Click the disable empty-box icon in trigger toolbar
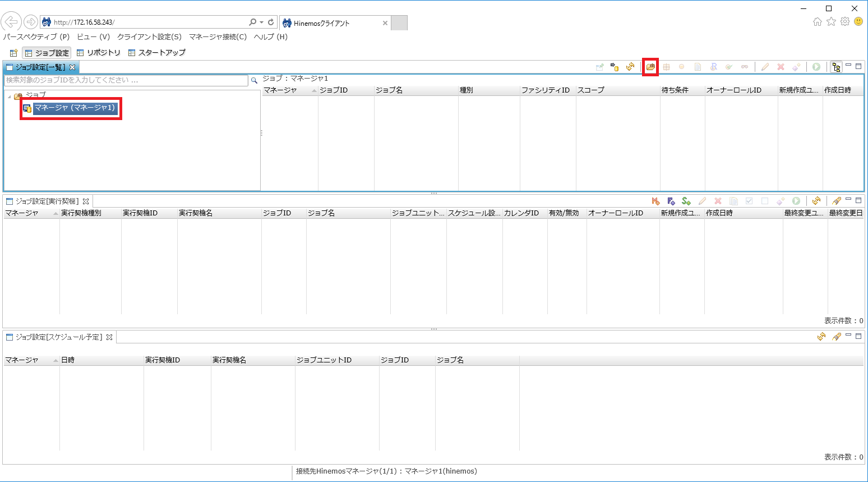Screen dimensions: 868x482 765,201
